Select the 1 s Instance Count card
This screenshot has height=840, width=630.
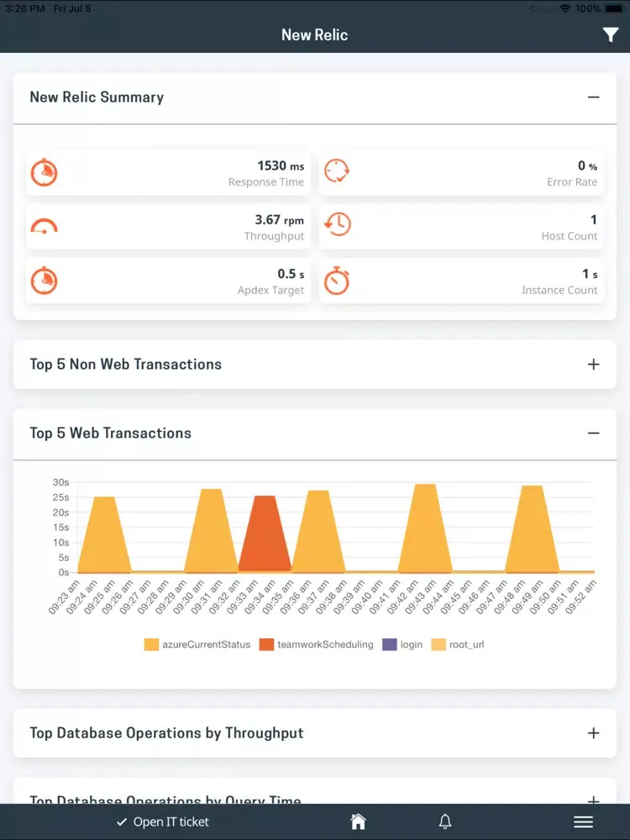tap(461, 281)
